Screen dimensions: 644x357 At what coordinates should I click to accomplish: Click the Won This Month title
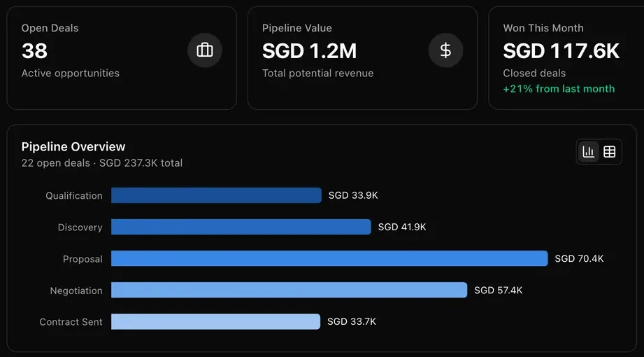pyautogui.click(x=543, y=28)
